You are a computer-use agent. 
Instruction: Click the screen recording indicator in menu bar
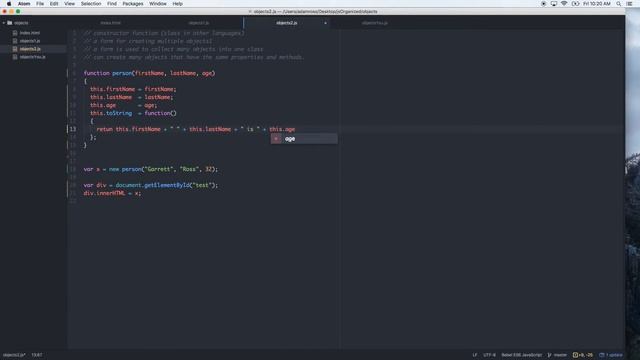pyautogui.click(x=544, y=4)
